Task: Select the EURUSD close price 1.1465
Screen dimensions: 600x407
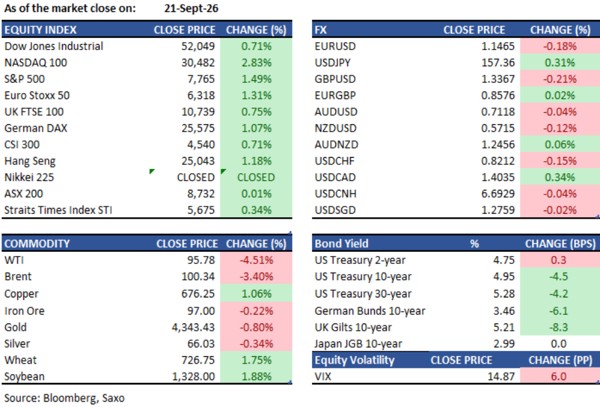Action: tap(498, 46)
